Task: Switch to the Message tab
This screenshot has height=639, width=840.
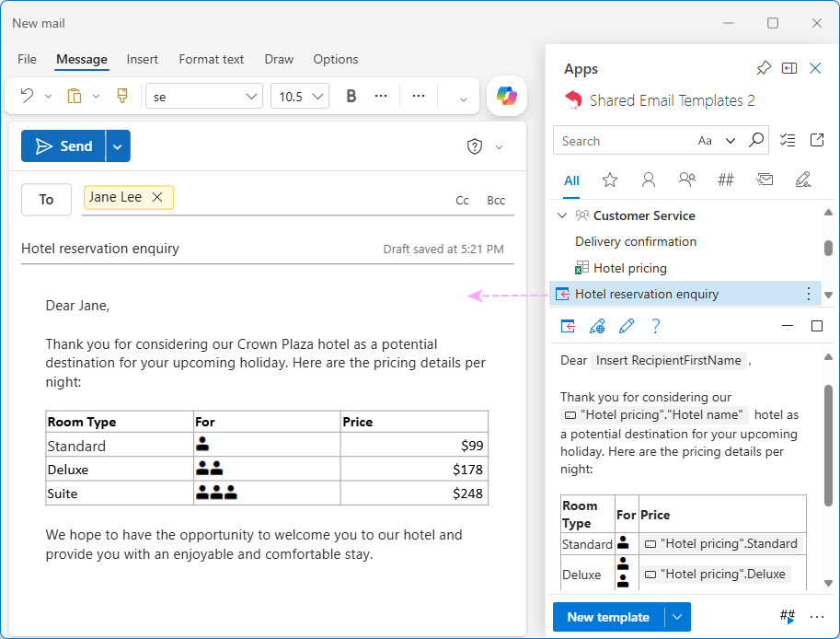Action: point(82,59)
